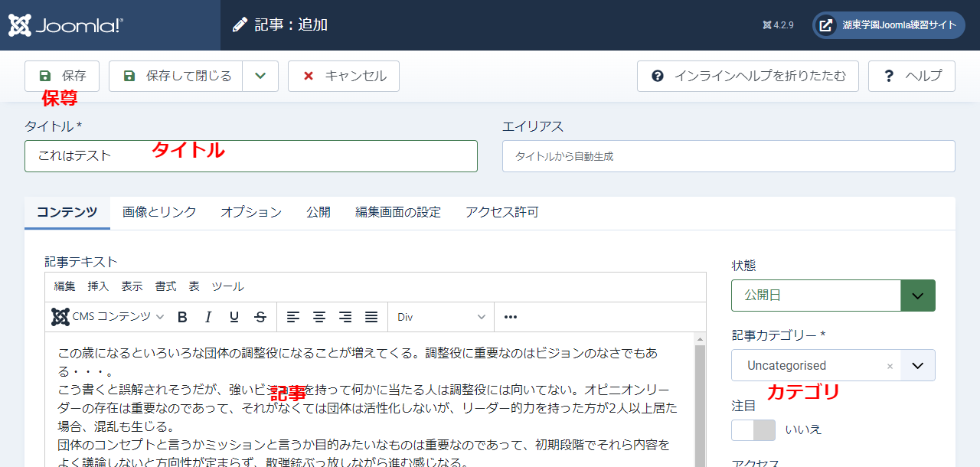This screenshot has width=980, height=467.
Task: Click the エイリアス alias input field
Action: (x=728, y=156)
